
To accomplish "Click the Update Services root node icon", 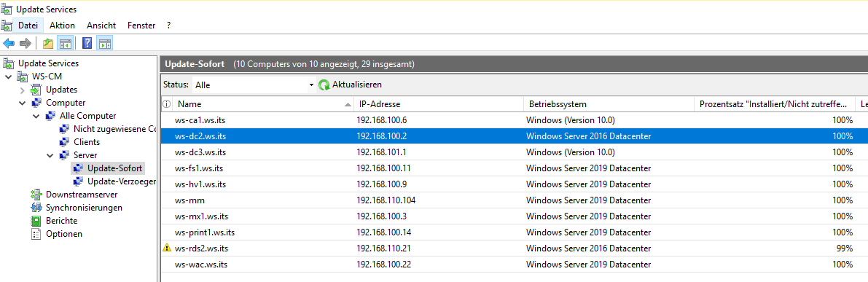I will [8, 63].
